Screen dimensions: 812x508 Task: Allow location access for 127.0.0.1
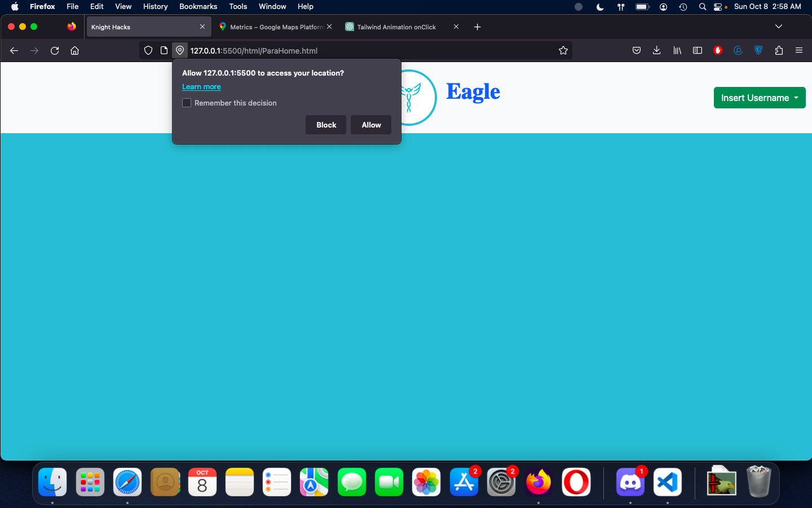[x=370, y=125]
